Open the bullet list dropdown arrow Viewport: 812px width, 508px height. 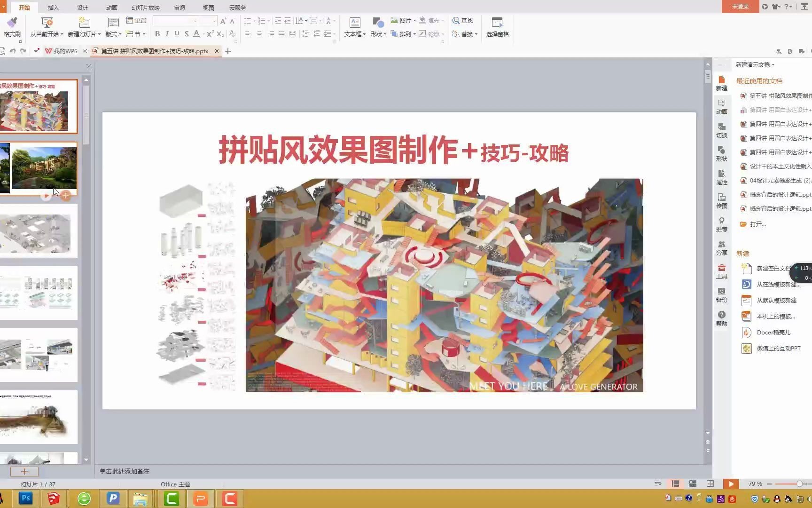254,21
